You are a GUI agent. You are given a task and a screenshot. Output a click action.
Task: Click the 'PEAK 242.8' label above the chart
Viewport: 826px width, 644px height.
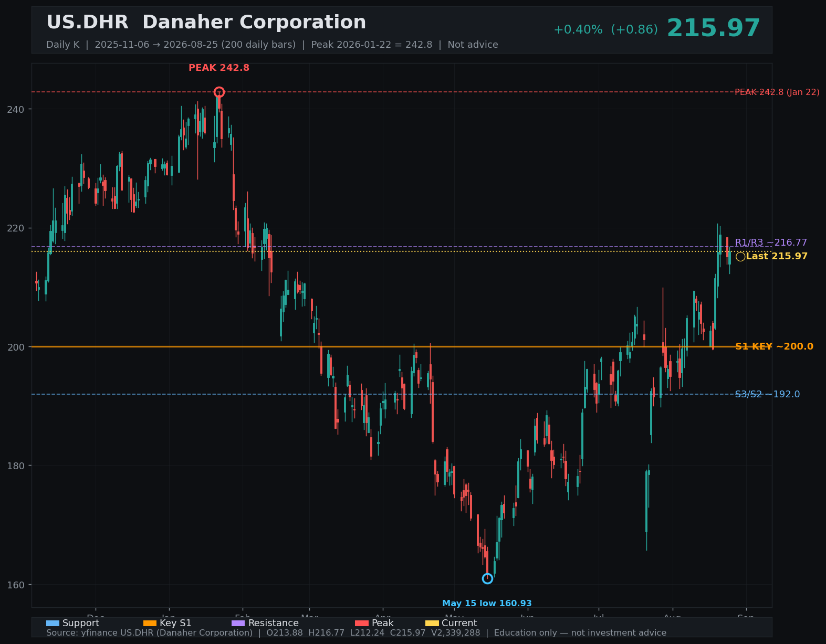pyautogui.click(x=219, y=68)
